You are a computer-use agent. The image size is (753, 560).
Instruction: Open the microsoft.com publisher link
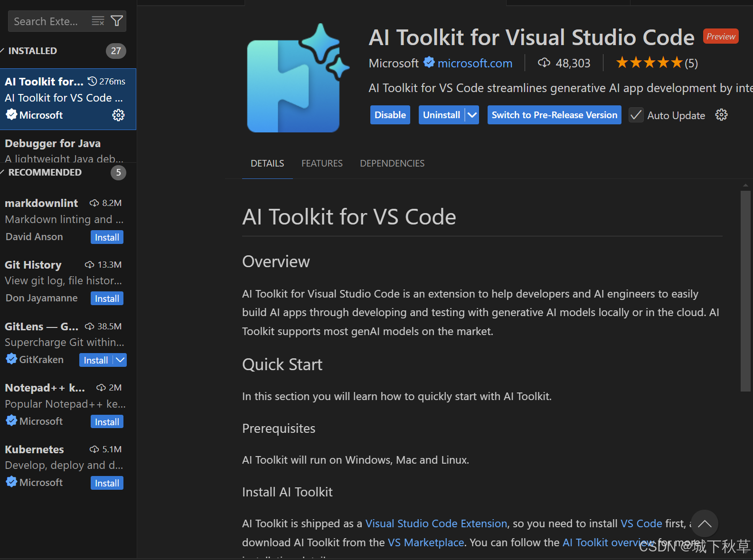(475, 63)
